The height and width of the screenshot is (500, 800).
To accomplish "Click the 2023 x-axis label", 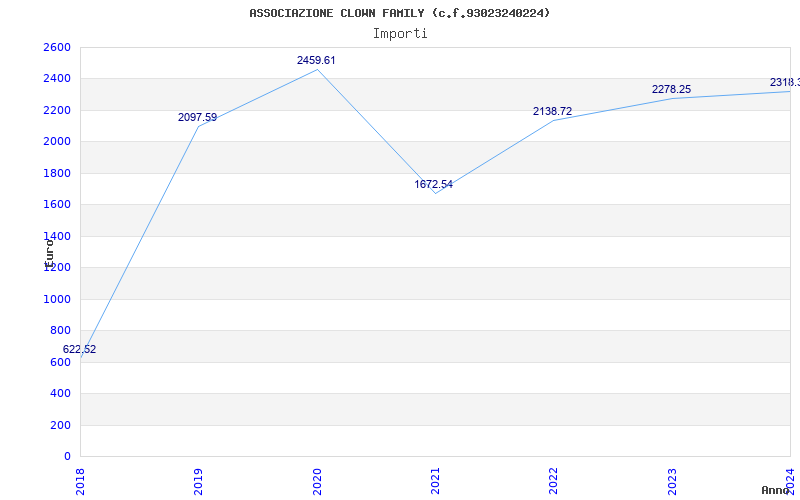I will tap(672, 481).
